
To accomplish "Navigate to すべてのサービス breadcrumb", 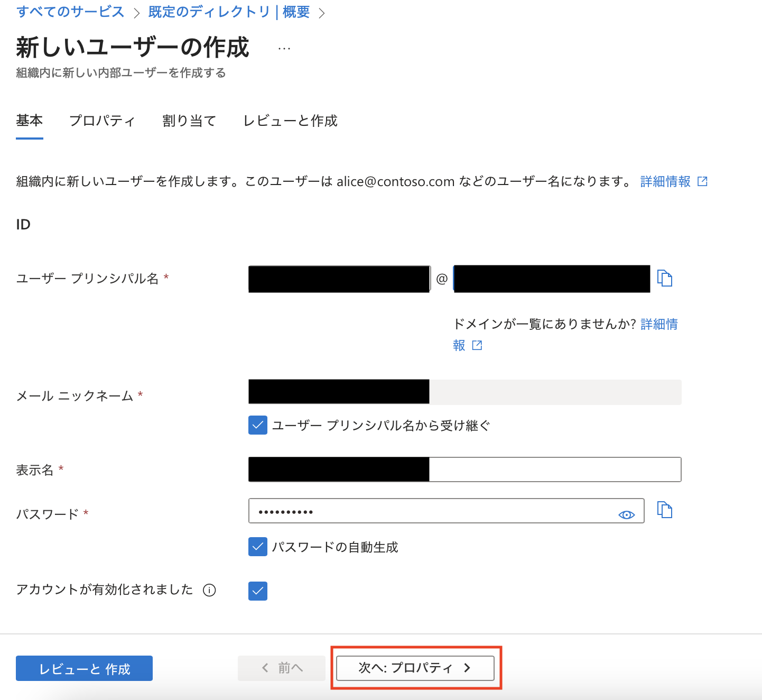I will 69,12.
